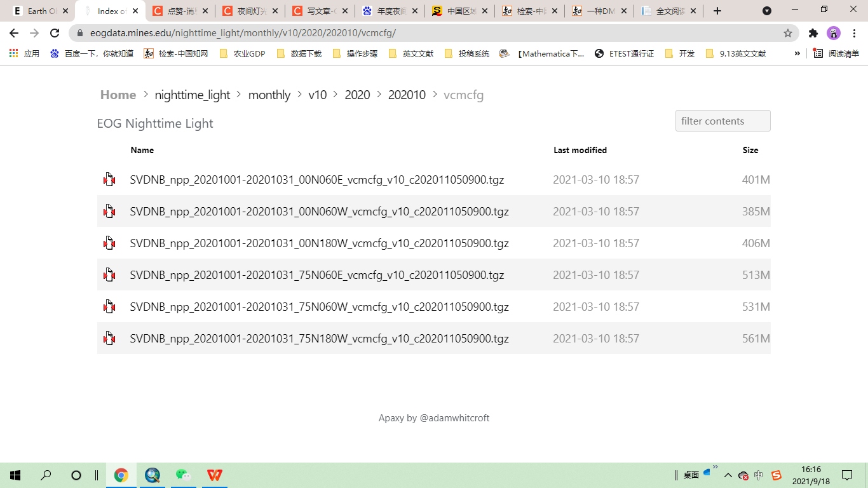Open the 操作步骤 bookmark folder
The height and width of the screenshot is (488, 868).
[355, 54]
